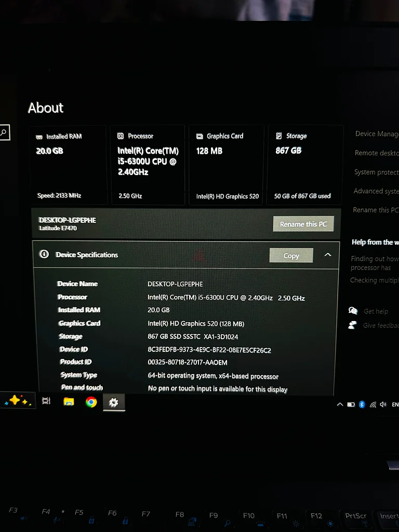Select the Product ID 00325-80718-27017-AAOEM
Viewport: 399px width, 532px height.
coord(188,362)
